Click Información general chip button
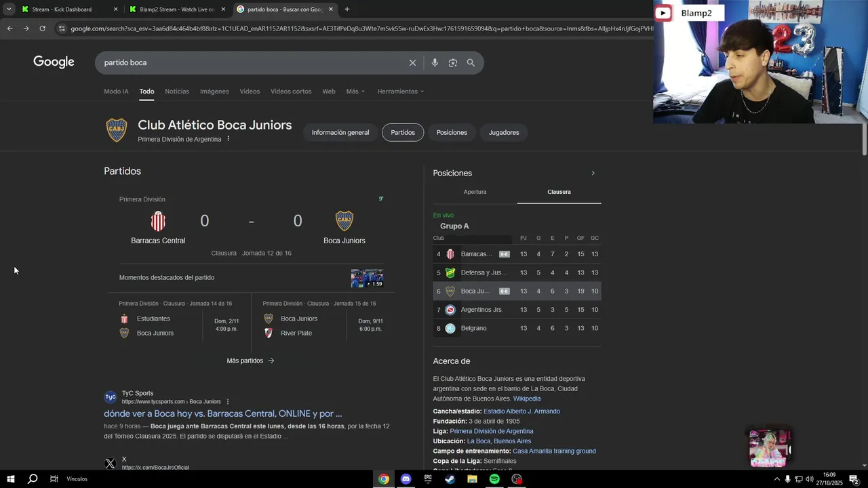Viewport: 868px width, 488px height. (x=340, y=132)
